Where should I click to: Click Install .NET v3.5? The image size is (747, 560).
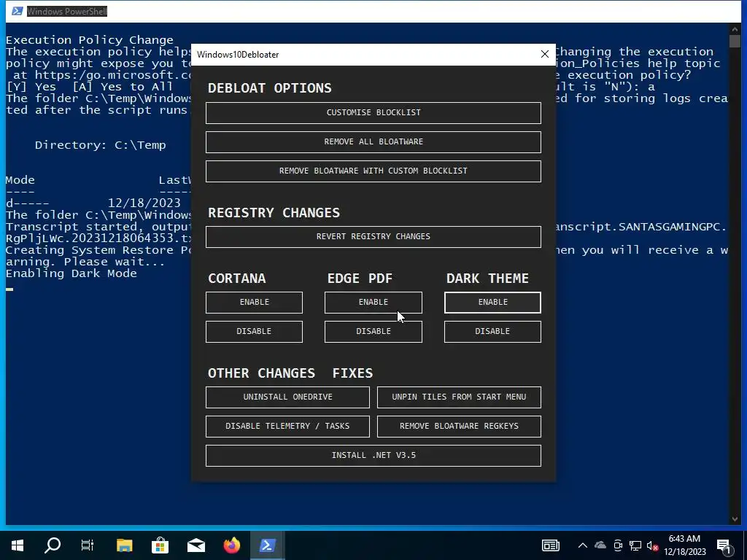coord(373,455)
